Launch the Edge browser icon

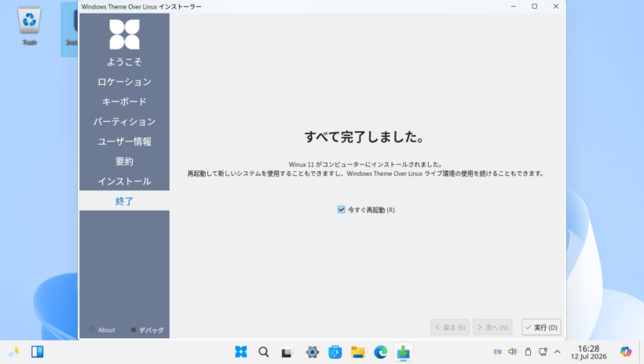(x=381, y=352)
